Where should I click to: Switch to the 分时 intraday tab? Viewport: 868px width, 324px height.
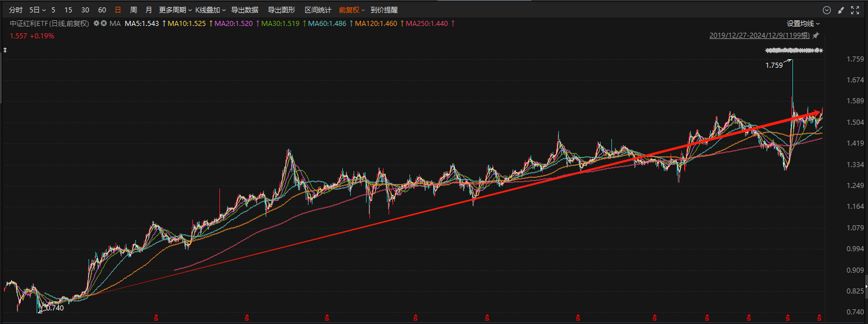tap(16, 10)
